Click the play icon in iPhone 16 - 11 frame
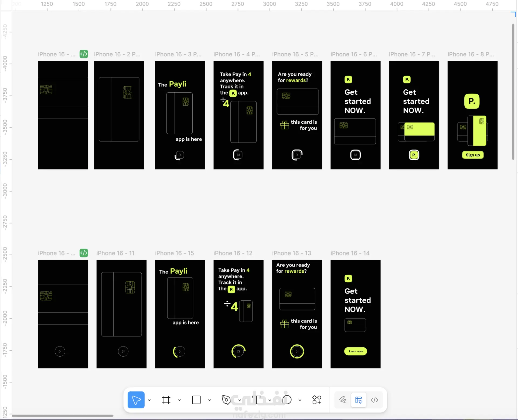The width and height of the screenshot is (518, 420). (x=123, y=351)
